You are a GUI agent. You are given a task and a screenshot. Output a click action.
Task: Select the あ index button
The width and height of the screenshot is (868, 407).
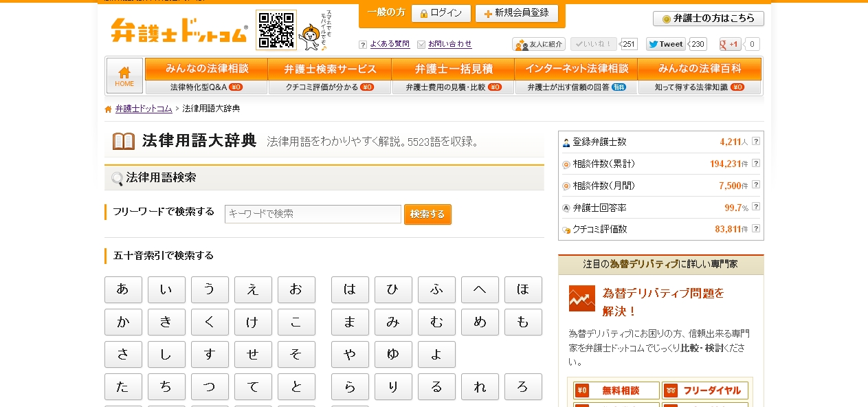click(x=123, y=289)
